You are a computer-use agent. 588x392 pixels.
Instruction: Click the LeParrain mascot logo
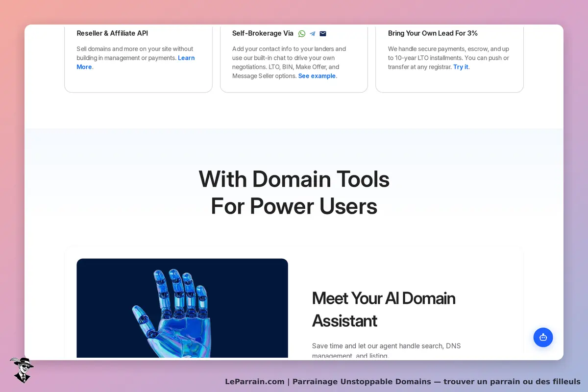point(21,370)
